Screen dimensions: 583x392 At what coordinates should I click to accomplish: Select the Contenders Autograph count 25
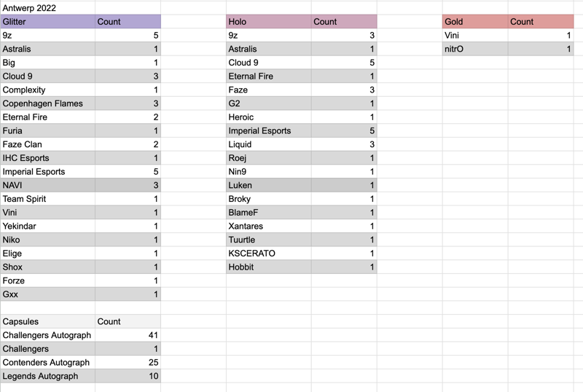[x=128, y=362]
